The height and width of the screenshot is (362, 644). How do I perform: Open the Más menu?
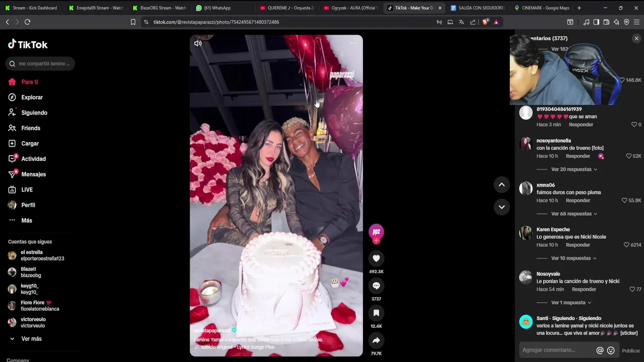pyautogui.click(x=20, y=221)
